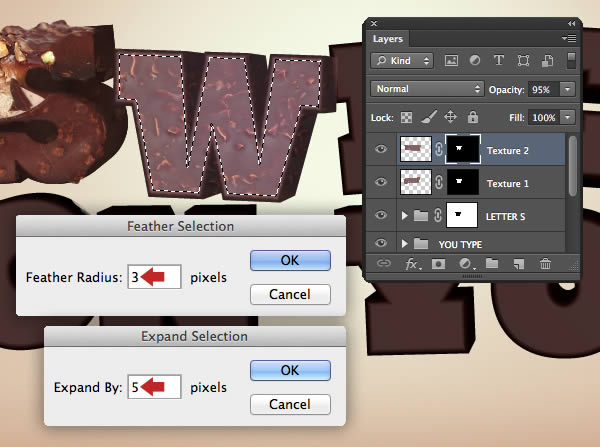
Task: Select the YOU TYPE group name
Action: pos(460,245)
